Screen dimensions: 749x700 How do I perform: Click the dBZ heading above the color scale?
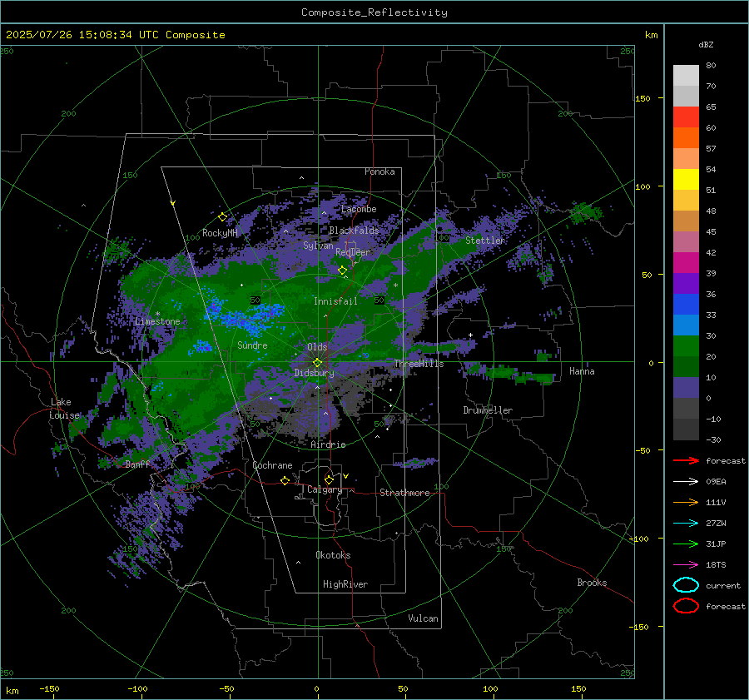coord(706,45)
